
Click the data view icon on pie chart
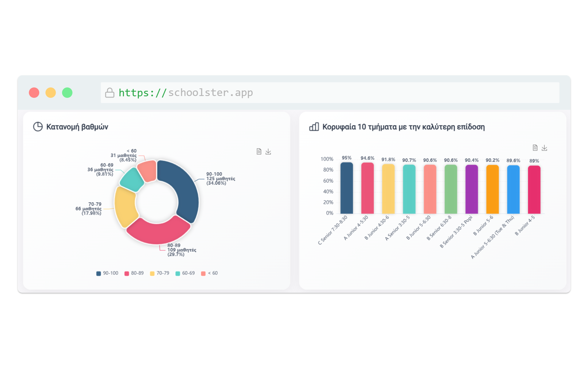[x=259, y=151]
